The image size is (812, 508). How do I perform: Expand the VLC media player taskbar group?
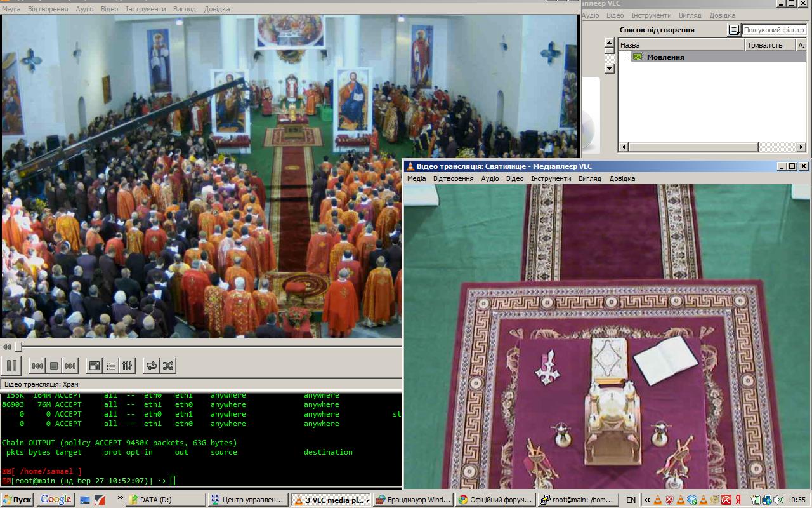331,500
